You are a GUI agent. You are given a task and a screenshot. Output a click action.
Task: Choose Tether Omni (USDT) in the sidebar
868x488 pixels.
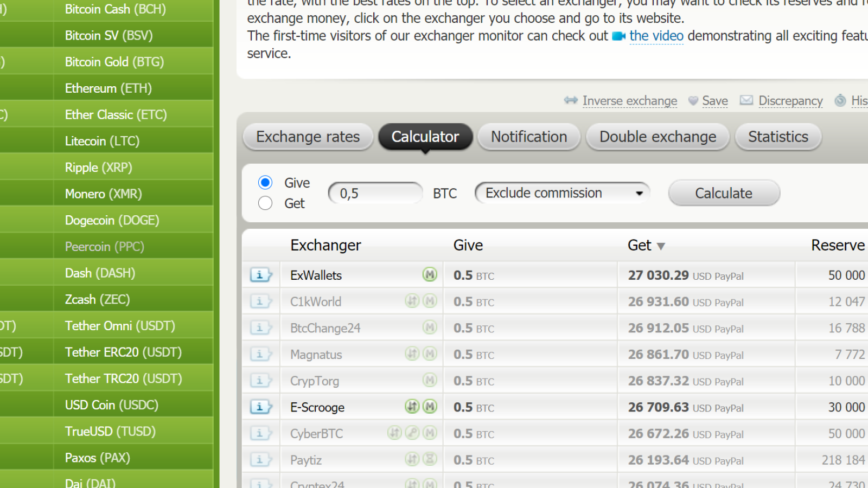120,326
